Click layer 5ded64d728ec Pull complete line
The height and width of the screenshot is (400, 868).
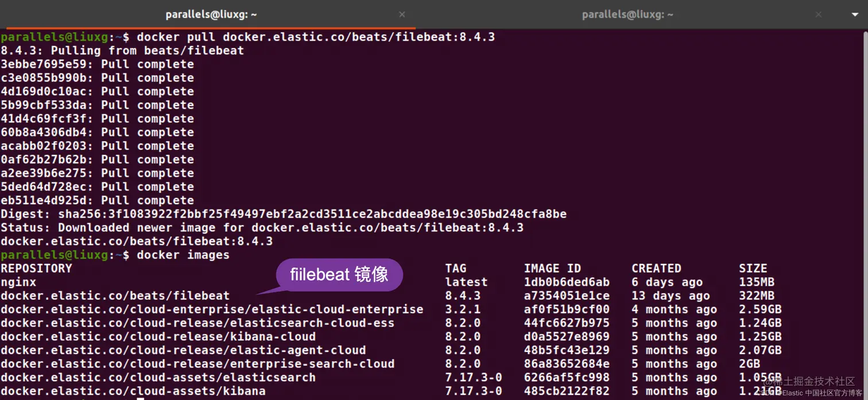point(97,187)
